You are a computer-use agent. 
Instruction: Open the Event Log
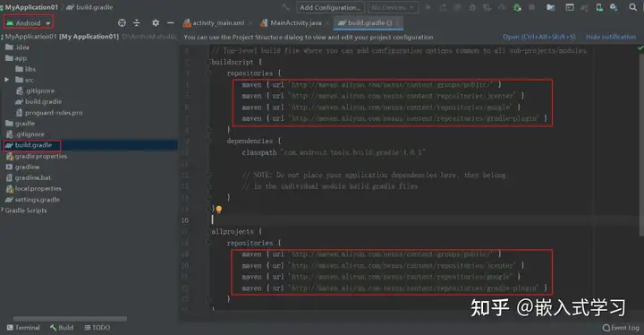(621, 328)
